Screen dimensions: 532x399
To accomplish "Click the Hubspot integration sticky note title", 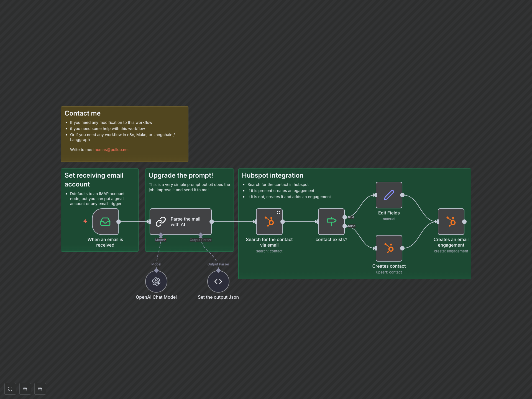I will [x=272, y=175].
